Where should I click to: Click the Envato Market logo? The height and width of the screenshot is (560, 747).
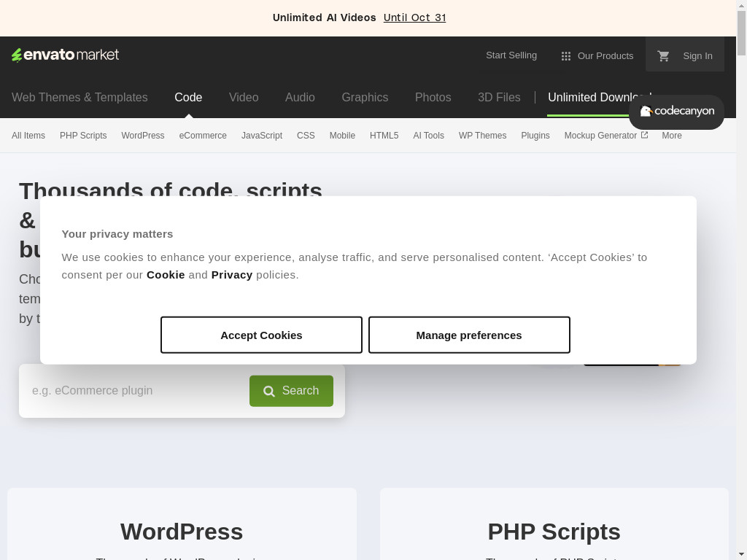[x=65, y=55]
